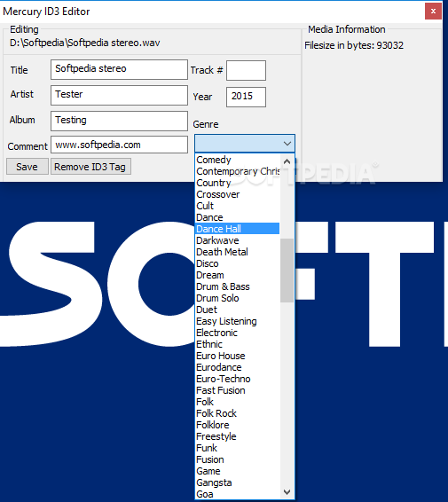
Task: Select Easy Listening genre
Action: pyautogui.click(x=238, y=321)
